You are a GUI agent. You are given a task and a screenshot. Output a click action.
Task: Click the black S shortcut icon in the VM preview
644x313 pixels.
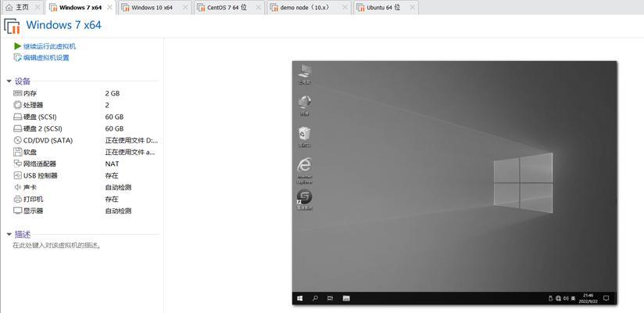tap(304, 197)
